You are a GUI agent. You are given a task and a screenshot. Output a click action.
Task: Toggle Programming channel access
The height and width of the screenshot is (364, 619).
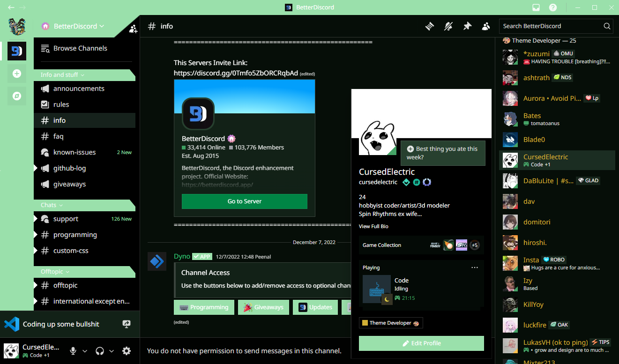click(204, 307)
